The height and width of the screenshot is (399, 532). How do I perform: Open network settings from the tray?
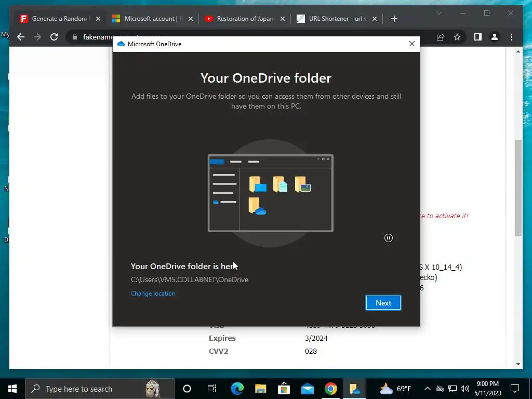[453, 389]
